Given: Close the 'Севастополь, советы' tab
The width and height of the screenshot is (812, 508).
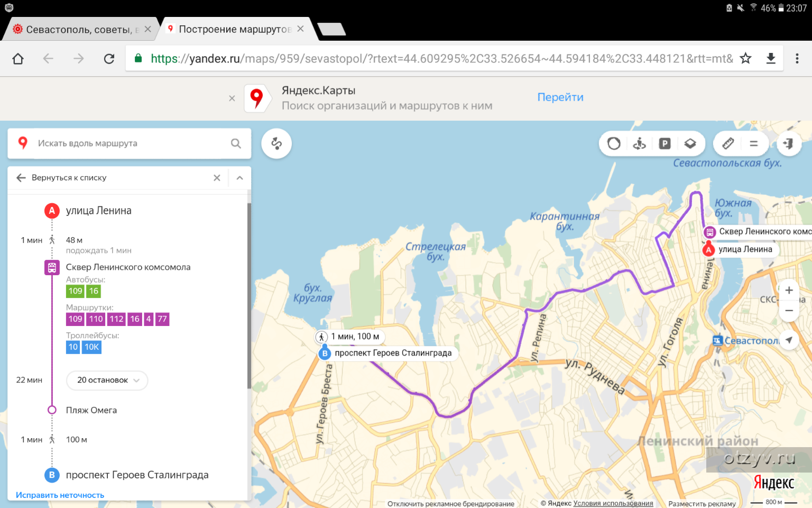Looking at the screenshot, I should click(147, 29).
